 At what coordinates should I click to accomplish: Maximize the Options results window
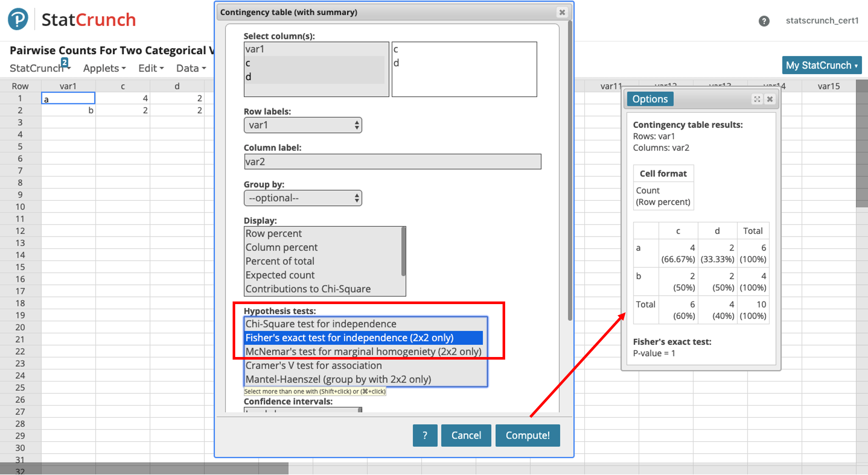coord(757,99)
